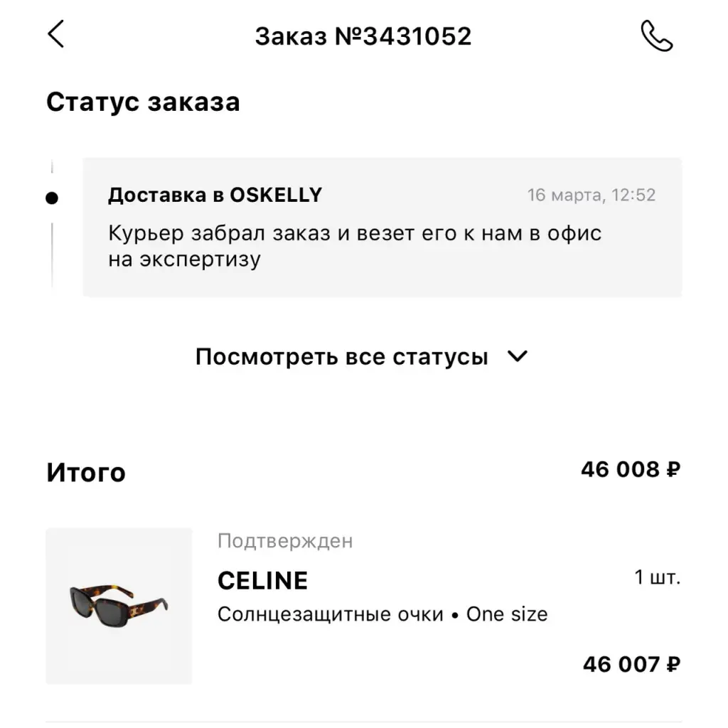Viewport: 728px width, 728px height.
Task: Click the order title 'Заказ №3431052'
Action: [363, 36]
